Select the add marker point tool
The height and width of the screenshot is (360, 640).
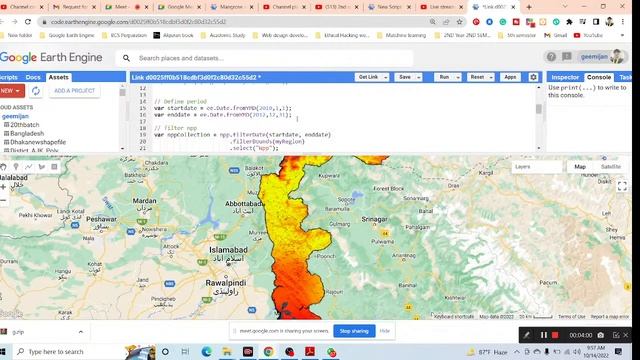(16, 167)
